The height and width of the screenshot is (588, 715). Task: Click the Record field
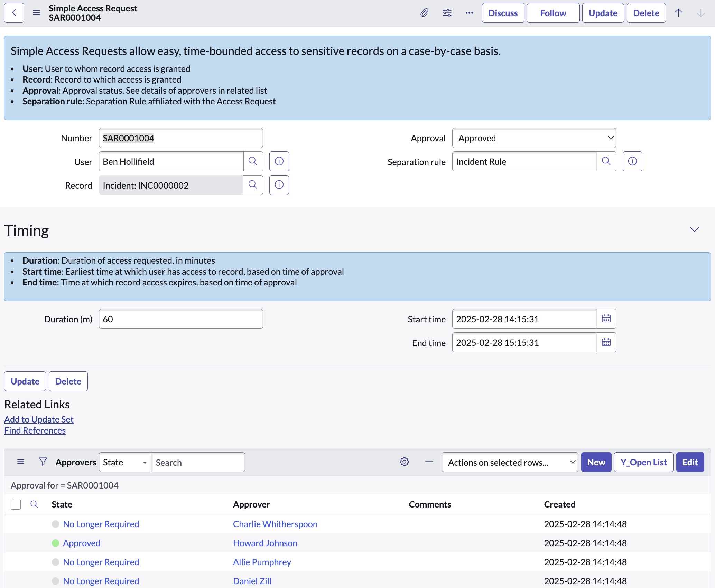pos(171,185)
